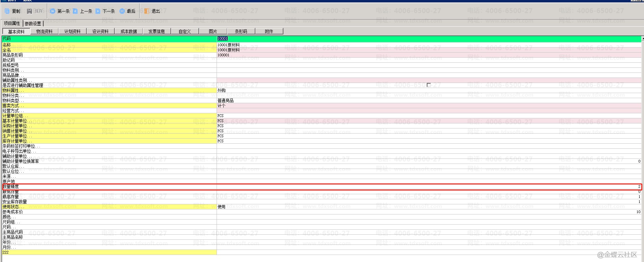
Task: Select the 基本资料 tab
Action: 16,31
